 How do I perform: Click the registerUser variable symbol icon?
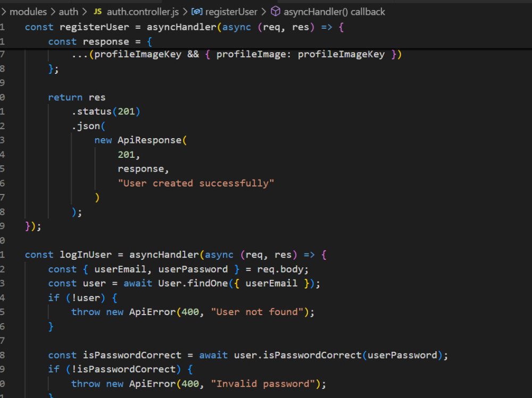pos(197,12)
